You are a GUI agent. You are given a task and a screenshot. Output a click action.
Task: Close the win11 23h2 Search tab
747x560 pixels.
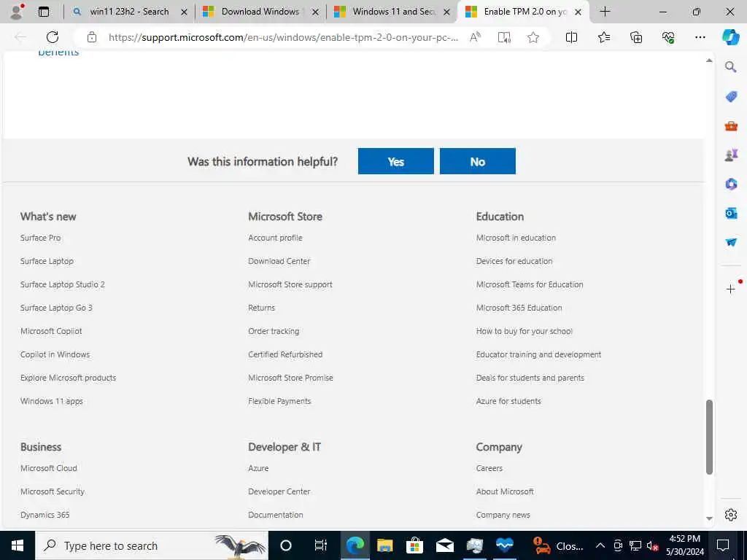click(184, 12)
